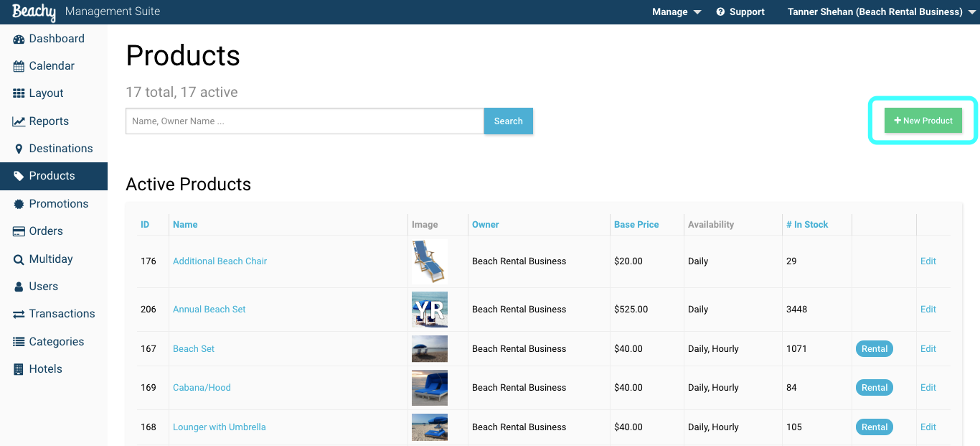Go to Transactions in sidebar
The image size is (980, 446).
pos(54,314)
